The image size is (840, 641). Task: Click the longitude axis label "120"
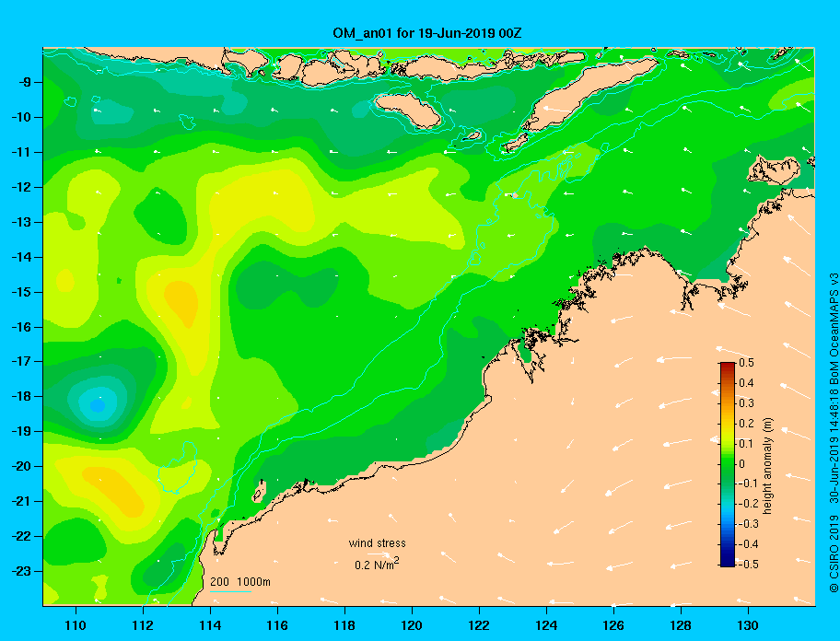pos(412,625)
